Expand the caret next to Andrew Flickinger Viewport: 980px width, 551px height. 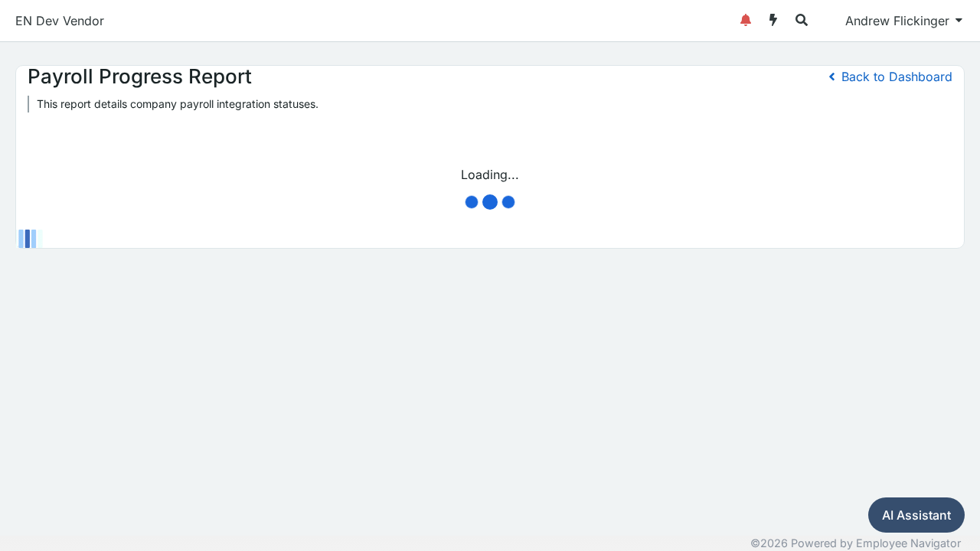point(959,21)
